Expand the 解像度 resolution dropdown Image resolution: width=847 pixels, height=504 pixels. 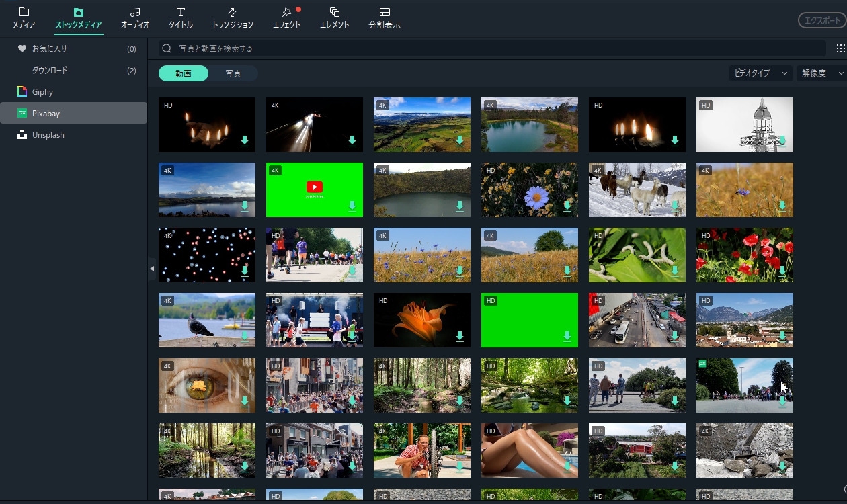tap(820, 73)
